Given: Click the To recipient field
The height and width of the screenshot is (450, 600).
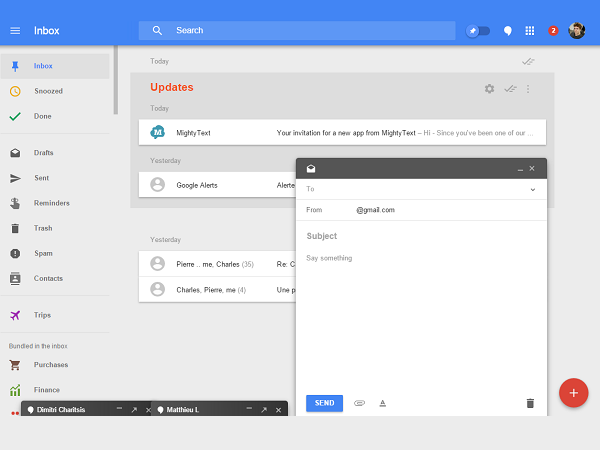Looking at the screenshot, I should coord(421,189).
